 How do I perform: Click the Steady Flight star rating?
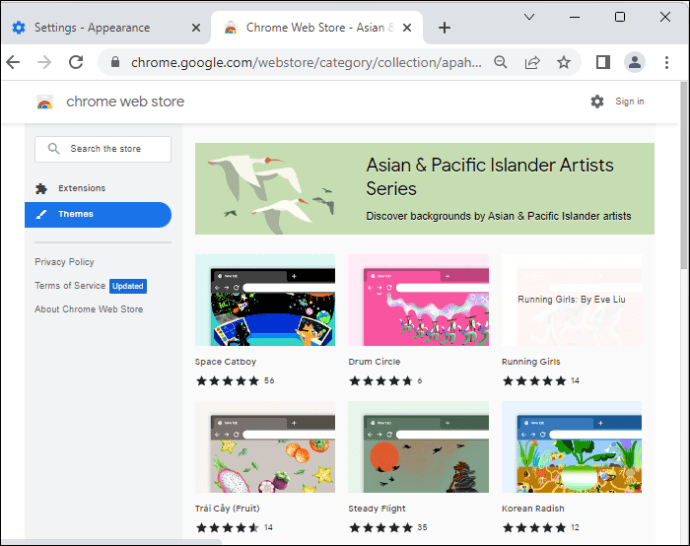381,527
